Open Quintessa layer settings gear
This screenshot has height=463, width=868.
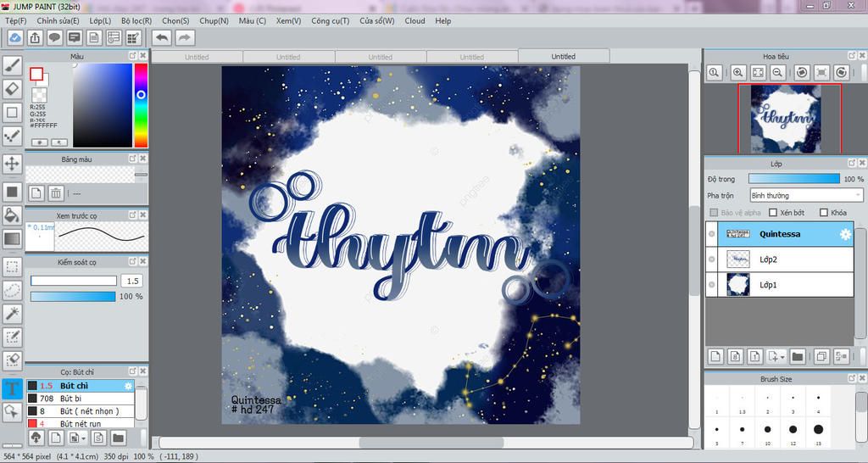[x=845, y=234]
